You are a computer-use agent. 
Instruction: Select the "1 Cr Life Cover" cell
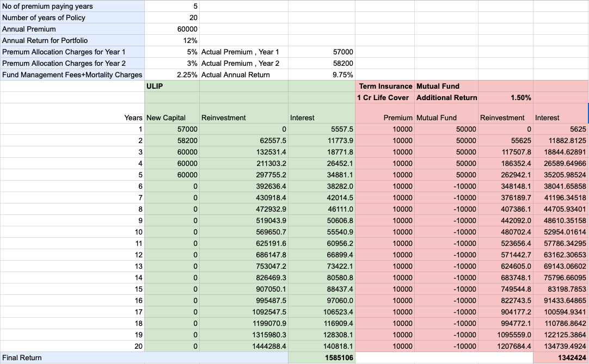[384, 97]
